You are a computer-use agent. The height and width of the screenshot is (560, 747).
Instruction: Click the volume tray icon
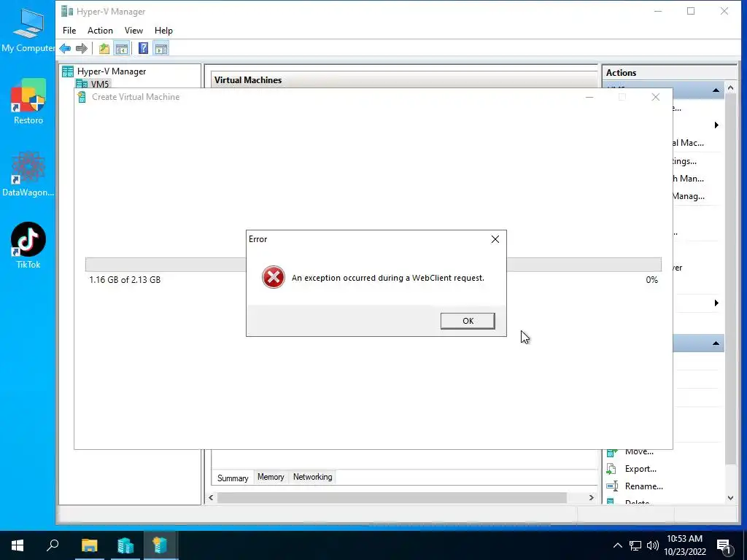click(x=653, y=545)
